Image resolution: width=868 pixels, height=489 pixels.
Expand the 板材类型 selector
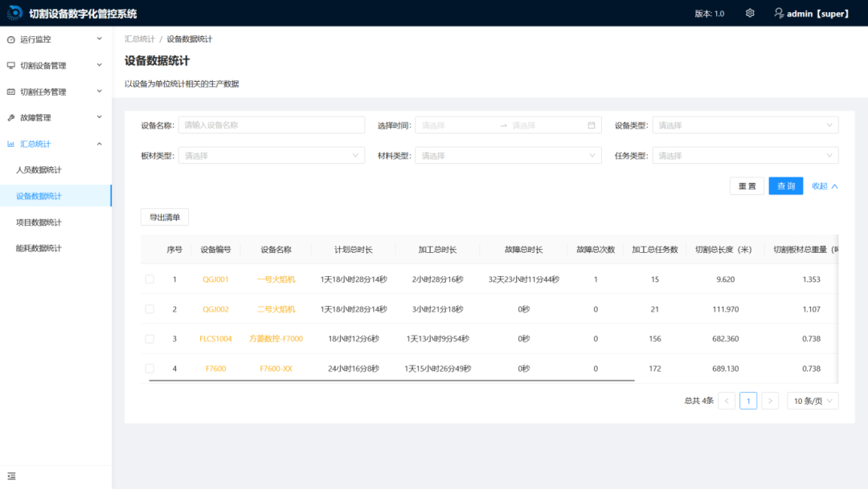271,155
